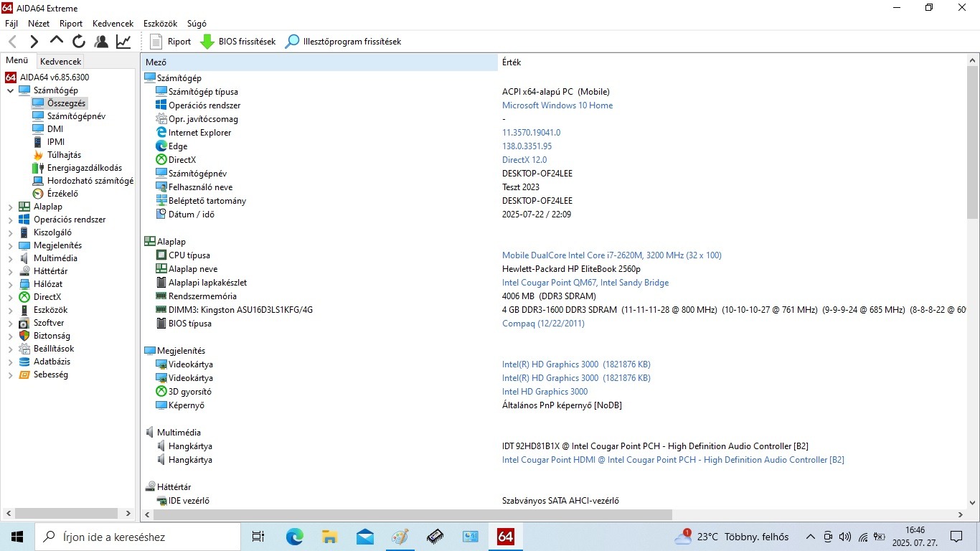Open the Nézet menu
Image resolution: width=980 pixels, height=551 pixels.
coord(39,24)
